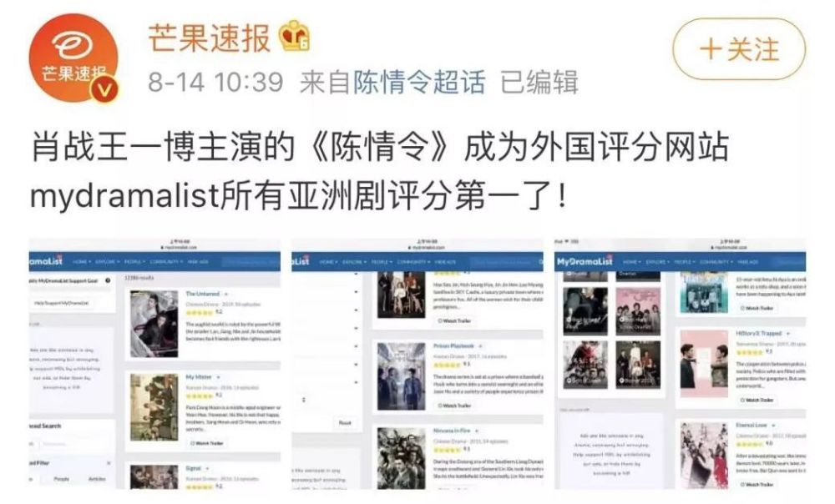Follow the account with +关注 button

click(739, 49)
